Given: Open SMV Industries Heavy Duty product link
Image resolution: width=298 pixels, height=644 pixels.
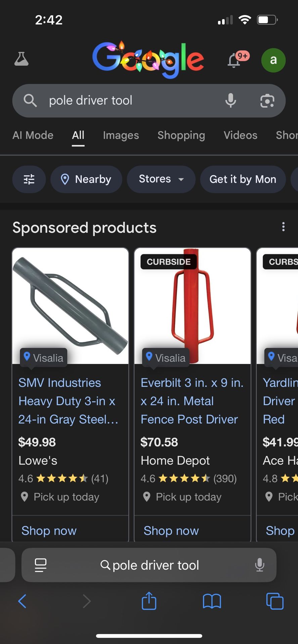Looking at the screenshot, I should 68,401.
